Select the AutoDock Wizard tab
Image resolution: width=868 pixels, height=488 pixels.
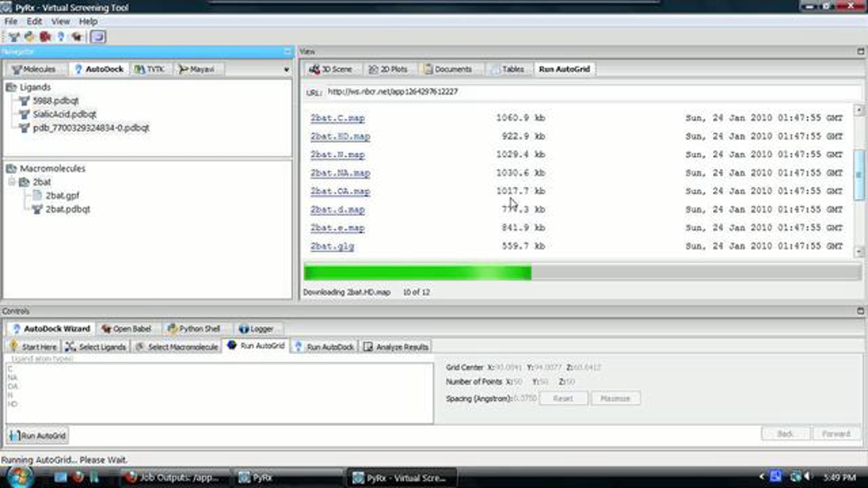pyautogui.click(x=51, y=329)
